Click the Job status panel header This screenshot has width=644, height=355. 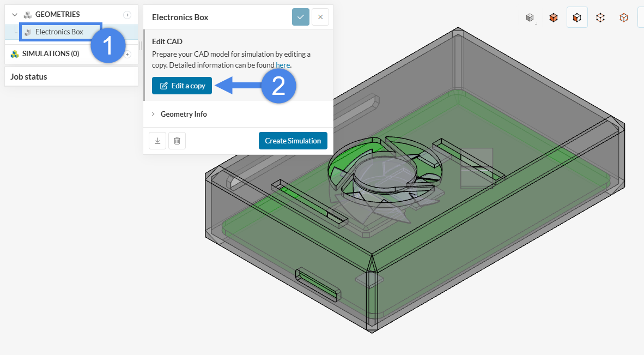tap(29, 76)
